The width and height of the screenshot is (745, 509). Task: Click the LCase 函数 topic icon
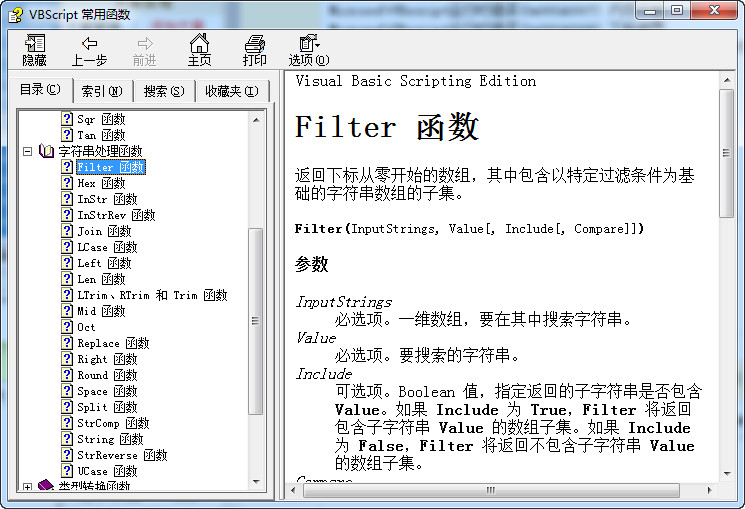point(67,247)
